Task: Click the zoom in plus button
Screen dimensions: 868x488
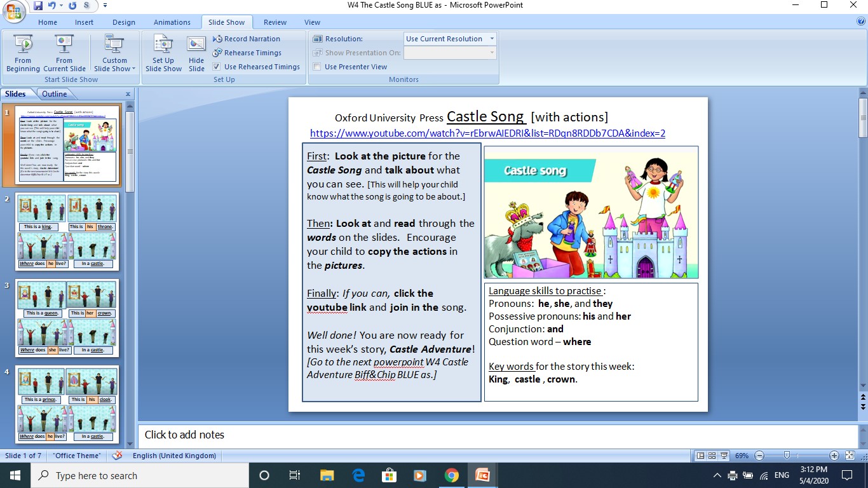Action: (834, 456)
